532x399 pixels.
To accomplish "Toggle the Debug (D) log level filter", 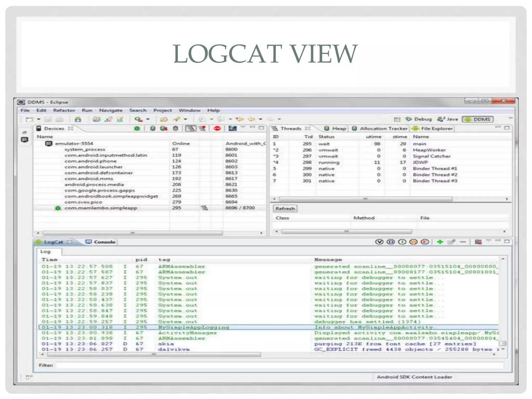I will (x=391, y=242).
